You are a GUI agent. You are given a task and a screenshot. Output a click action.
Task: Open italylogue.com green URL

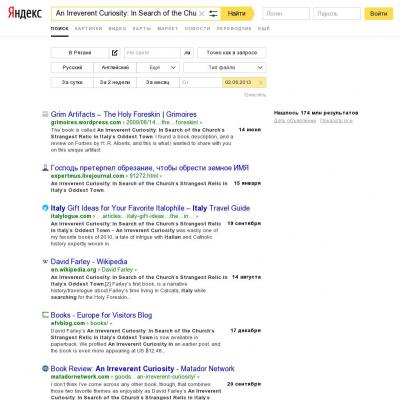point(71,216)
